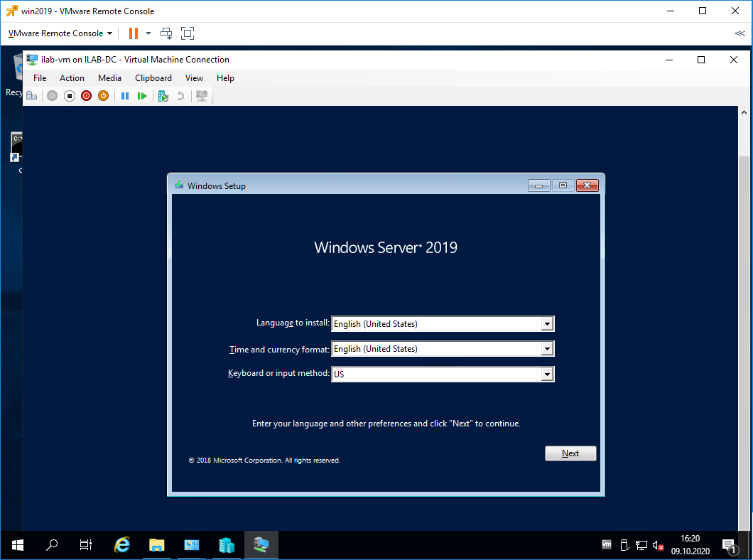753x560 pixels.
Task: Click the muted volume tray icon
Action: click(x=658, y=545)
